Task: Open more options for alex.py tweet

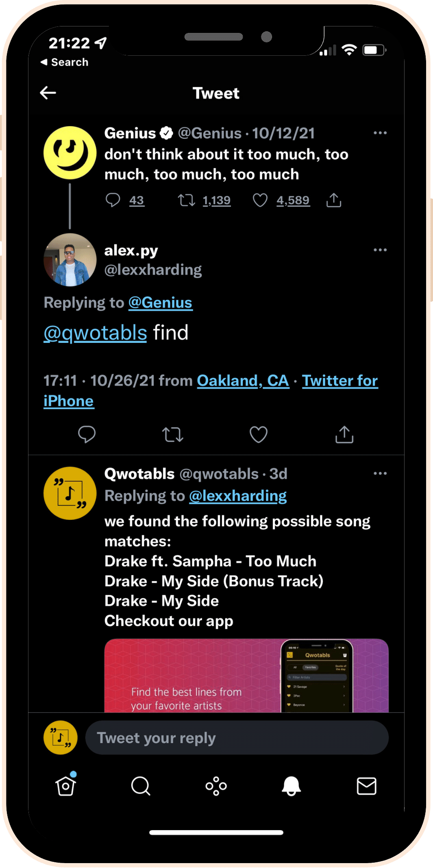Action: (x=380, y=250)
